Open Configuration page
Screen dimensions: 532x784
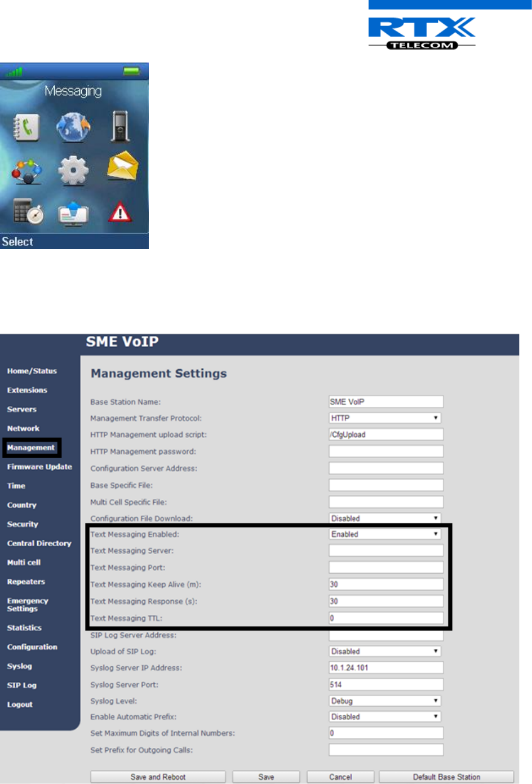(32, 647)
